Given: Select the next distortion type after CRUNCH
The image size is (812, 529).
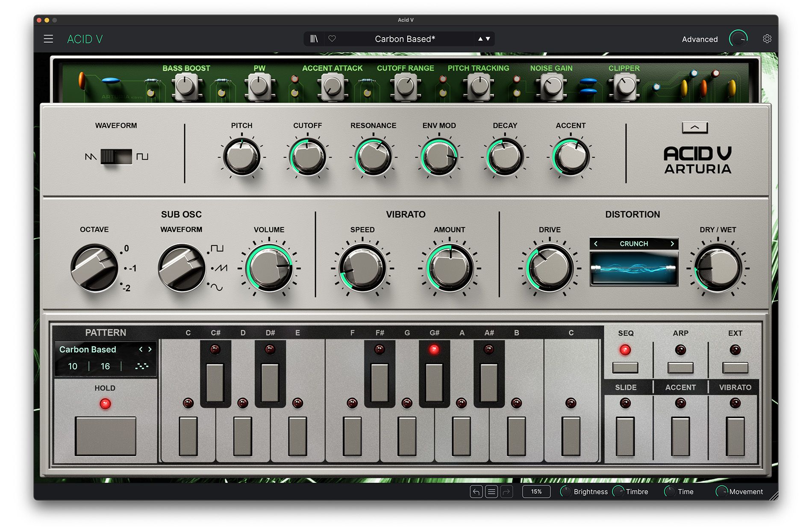Looking at the screenshot, I should point(672,244).
